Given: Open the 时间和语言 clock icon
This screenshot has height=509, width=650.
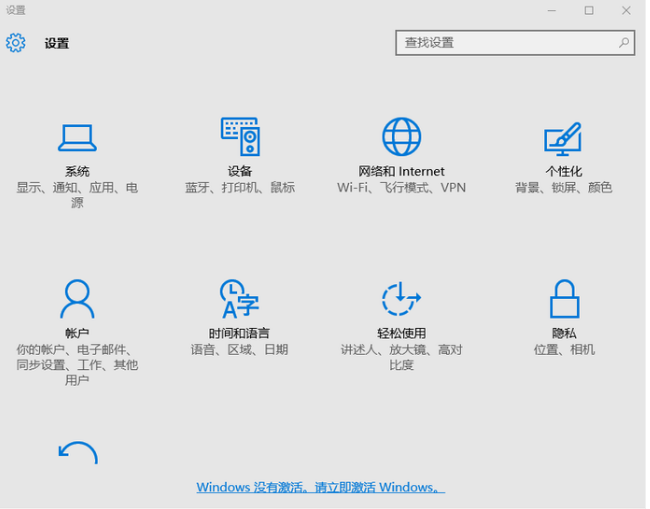Looking at the screenshot, I should click(x=239, y=298).
